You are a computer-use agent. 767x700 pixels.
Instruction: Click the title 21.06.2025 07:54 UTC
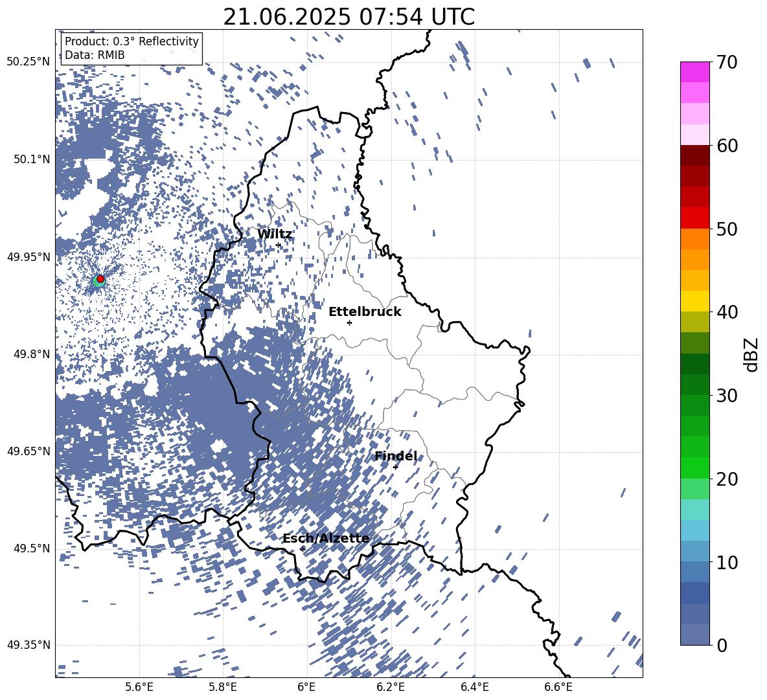tap(349, 17)
